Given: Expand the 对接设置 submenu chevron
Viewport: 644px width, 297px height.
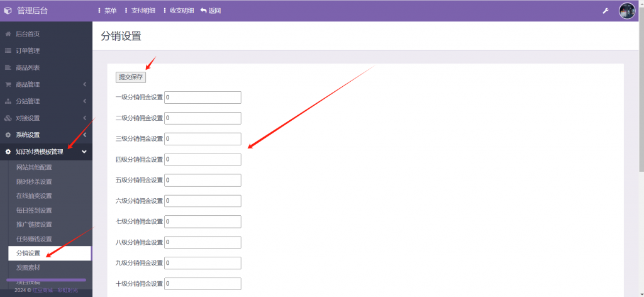Looking at the screenshot, I should coord(84,118).
